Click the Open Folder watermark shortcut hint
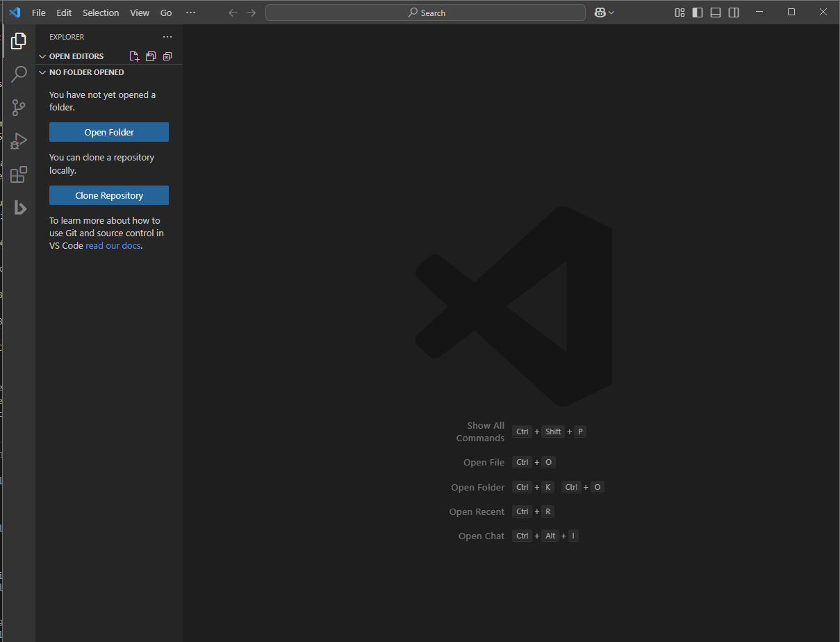The height and width of the screenshot is (642, 840). click(x=527, y=487)
